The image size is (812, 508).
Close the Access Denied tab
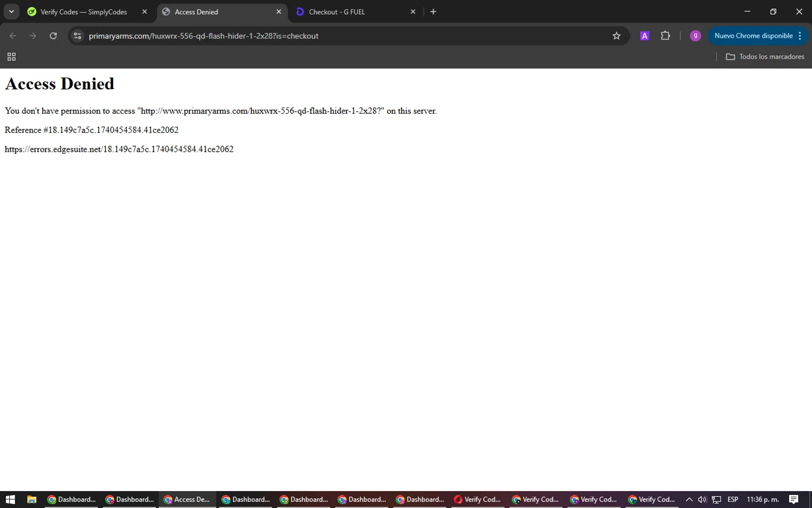(279, 12)
